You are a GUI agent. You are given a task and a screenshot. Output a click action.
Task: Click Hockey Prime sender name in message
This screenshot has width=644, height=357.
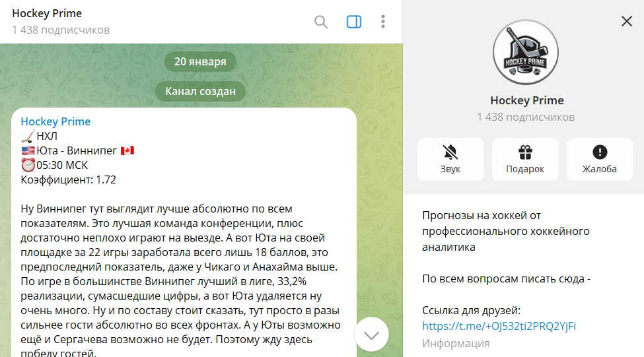[x=55, y=121]
